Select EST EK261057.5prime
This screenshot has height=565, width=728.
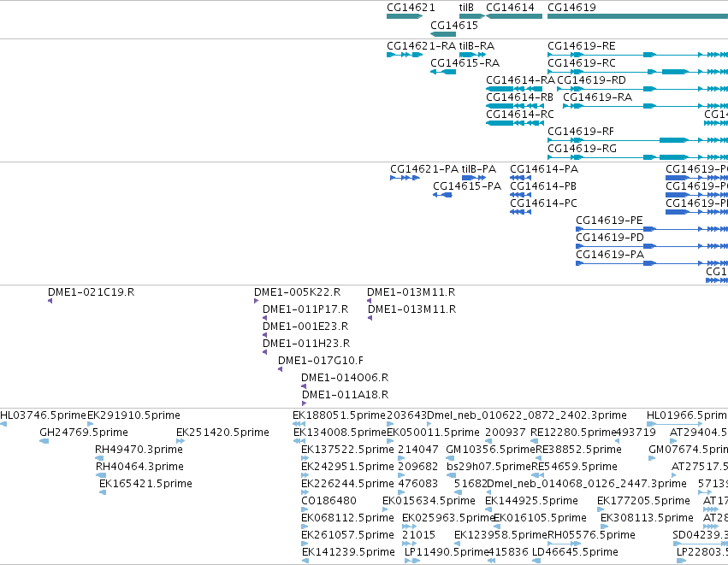coord(348,535)
